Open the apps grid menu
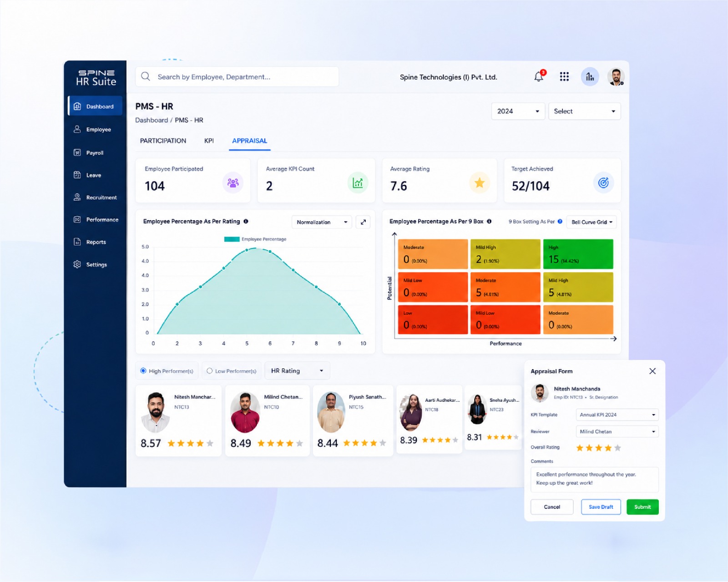Image resolution: width=728 pixels, height=582 pixels. click(564, 76)
